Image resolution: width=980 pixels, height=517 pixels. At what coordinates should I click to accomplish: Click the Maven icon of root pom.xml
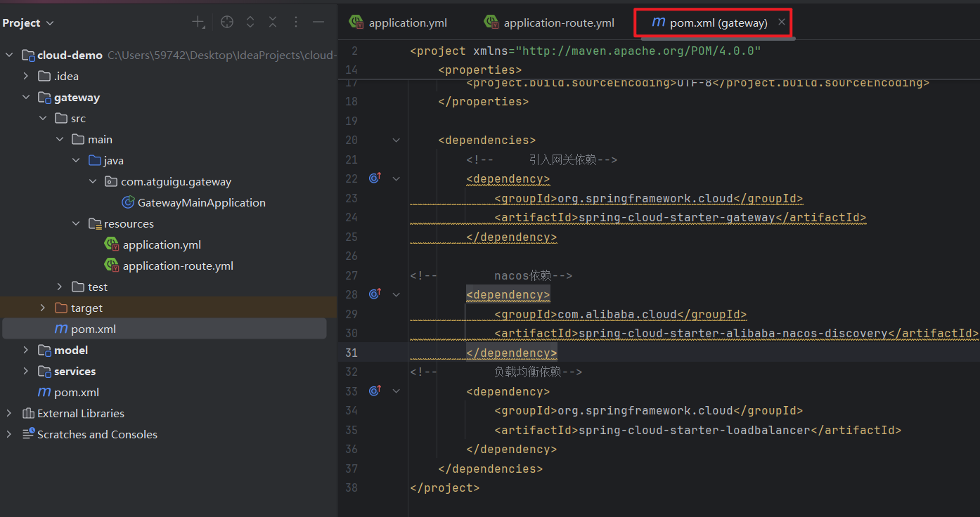tap(44, 392)
